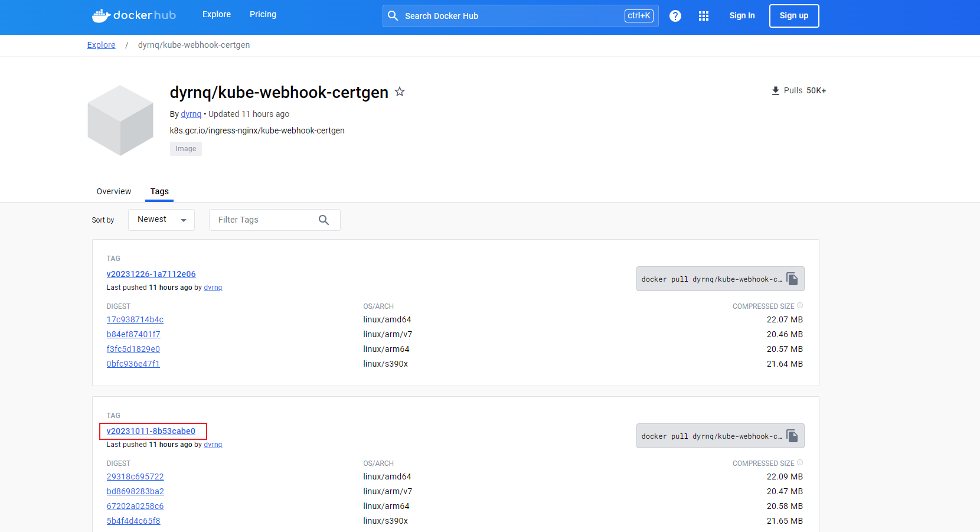Screen dimensions: 980x532
Task: Open tag v20231011-8b53cabe0
Action: pos(151,431)
